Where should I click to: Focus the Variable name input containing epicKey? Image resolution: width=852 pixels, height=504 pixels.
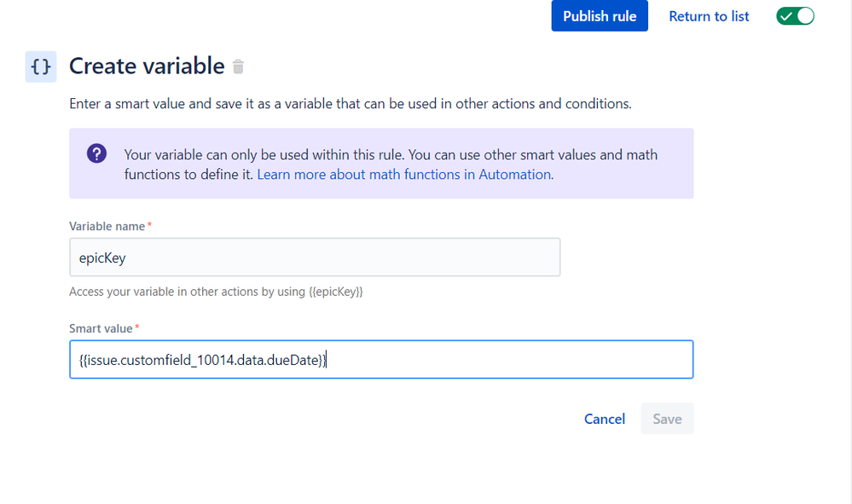[x=315, y=257]
